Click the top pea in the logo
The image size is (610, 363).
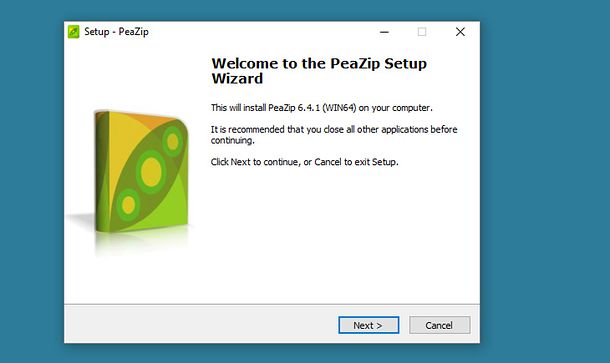pyautogui.click(x=172, y=142)
